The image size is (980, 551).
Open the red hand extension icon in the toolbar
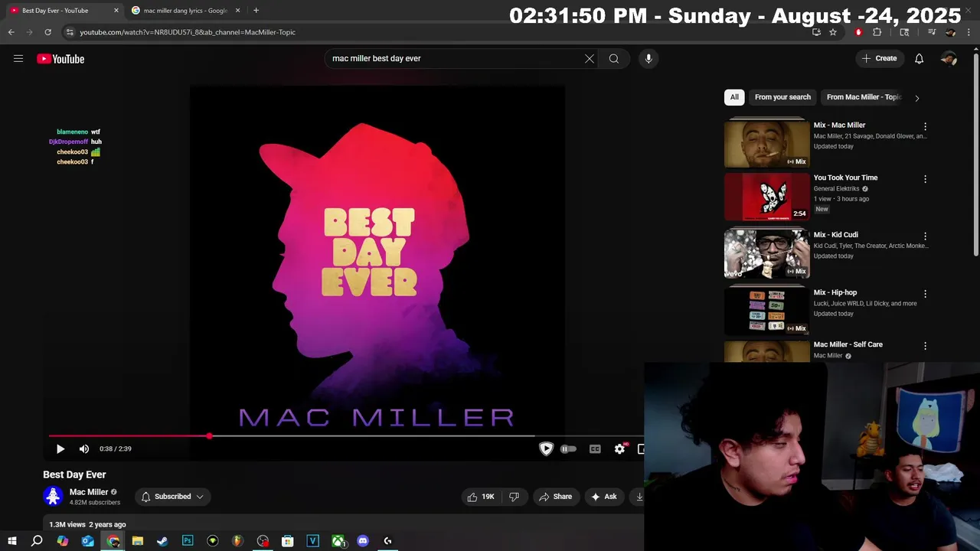click(x=858, y=32)
